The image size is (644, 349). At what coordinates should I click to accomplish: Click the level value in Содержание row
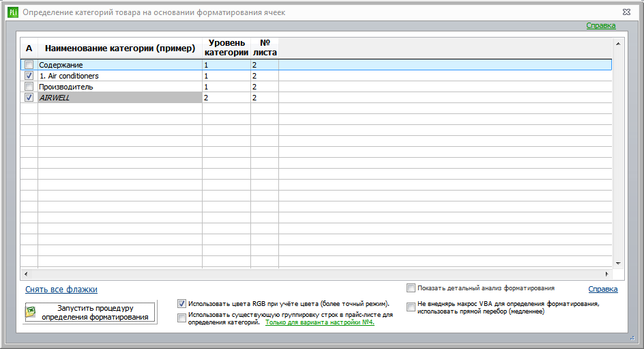tap(226, 64)
